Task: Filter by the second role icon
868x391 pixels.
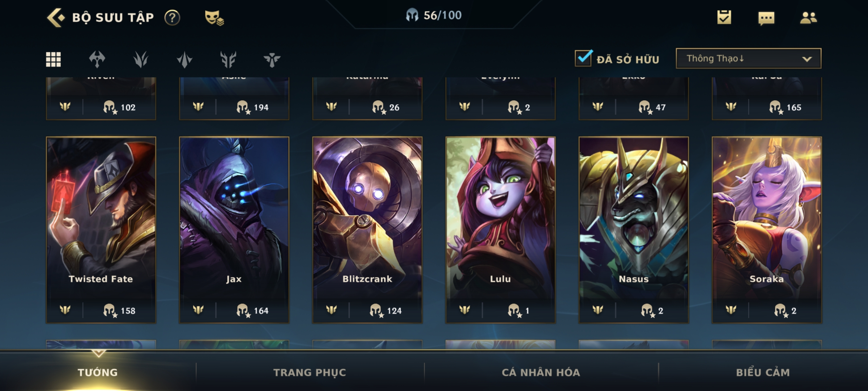Action: 141,59
